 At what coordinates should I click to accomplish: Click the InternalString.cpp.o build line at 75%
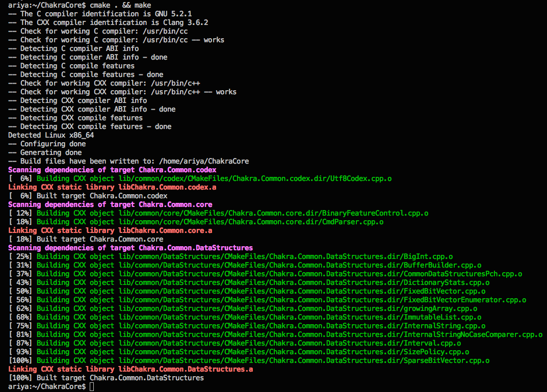(x=247, y=326)
